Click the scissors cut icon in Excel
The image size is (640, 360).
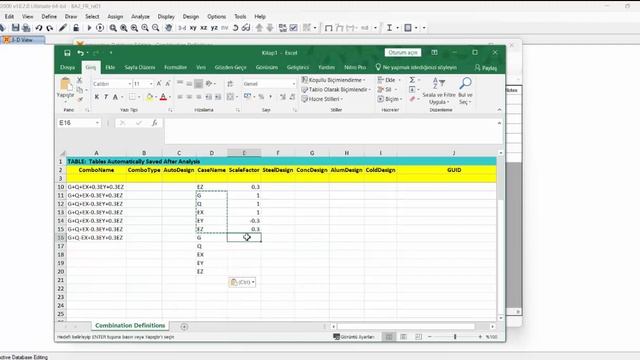click(x=80, y=80)
